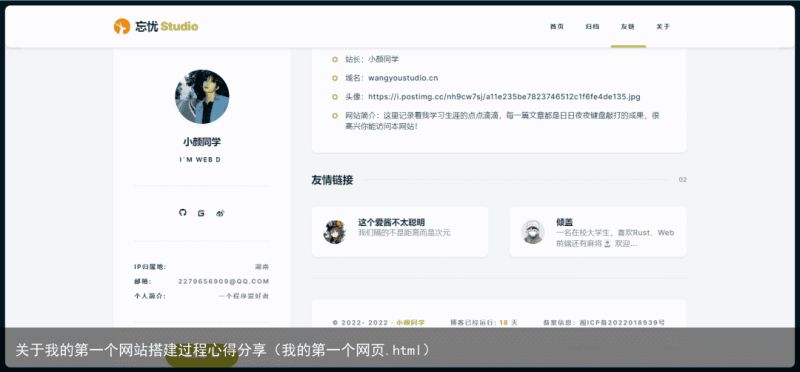Image resolution: width=800 pixels, height=372 pixels.
Task: Click footer 小颜同学 author link
Action: (x=411, y=323)
